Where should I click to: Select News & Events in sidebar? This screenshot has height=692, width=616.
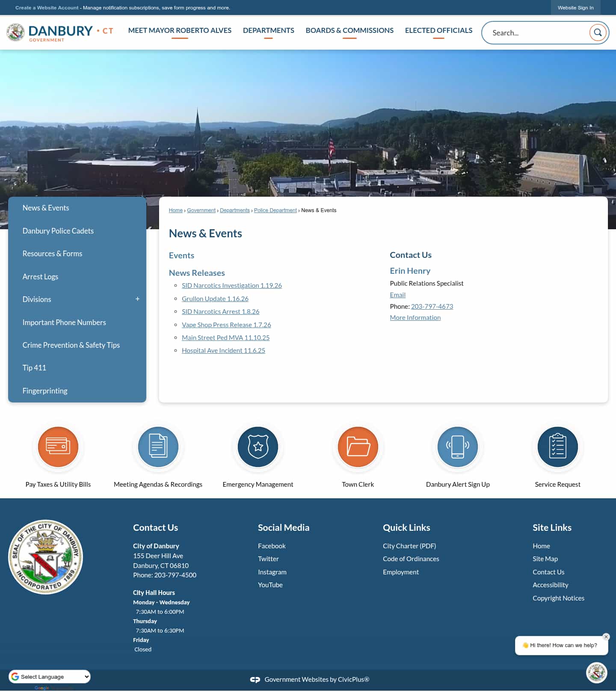click(46, 208)
